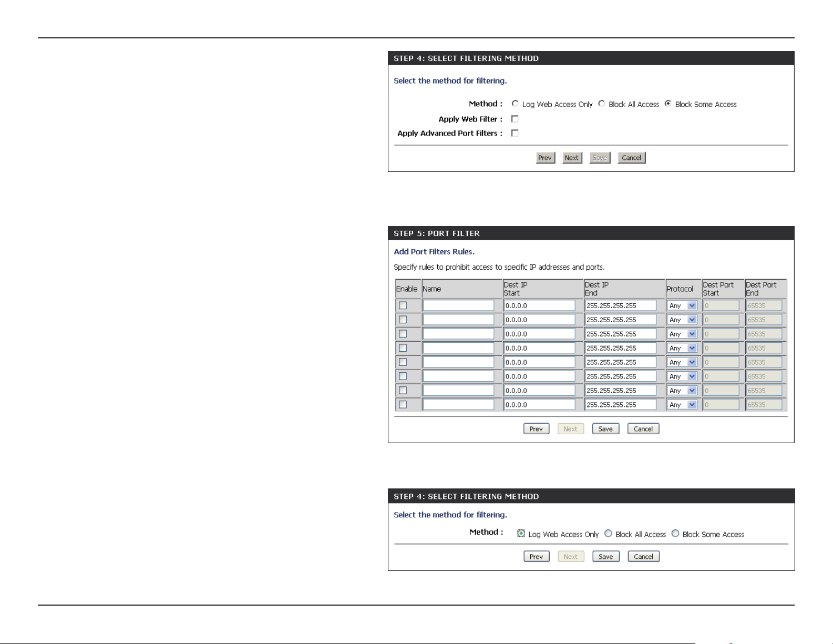The image size is (833, 644).
Task: Open Protocol dropdown in sixth port filter row
Action: click(x=682, y=376)
